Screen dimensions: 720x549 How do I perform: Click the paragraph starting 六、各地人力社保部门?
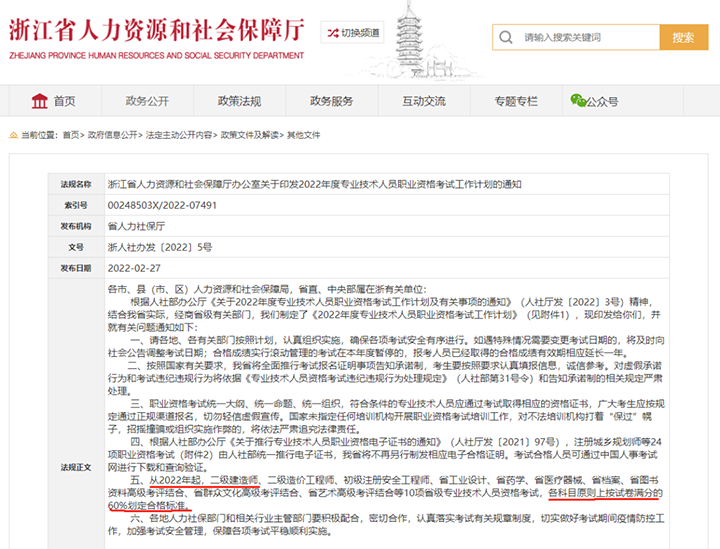pos(386,525)
